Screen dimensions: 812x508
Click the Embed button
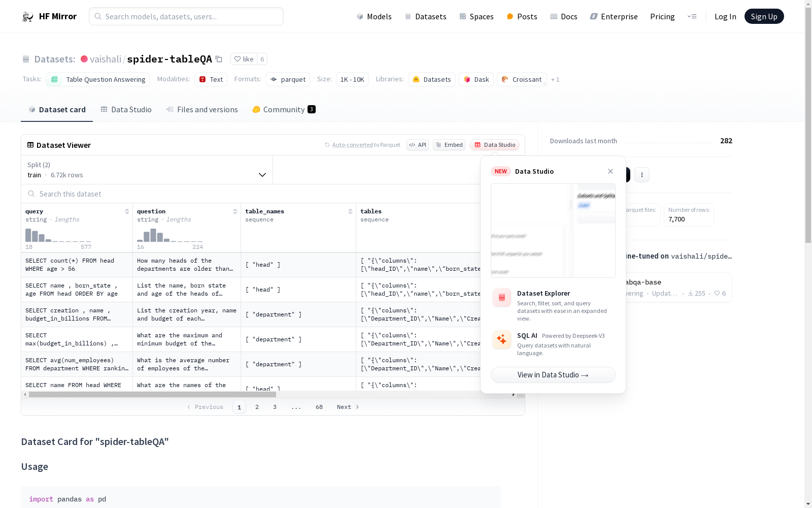[449, 145]
